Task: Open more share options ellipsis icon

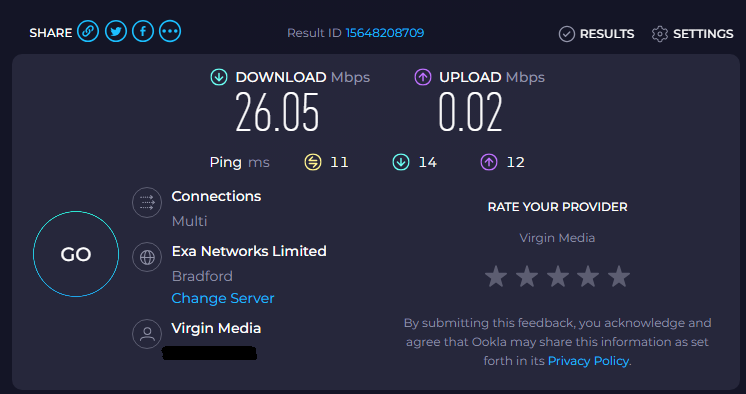Action: (x=170, y=32)
